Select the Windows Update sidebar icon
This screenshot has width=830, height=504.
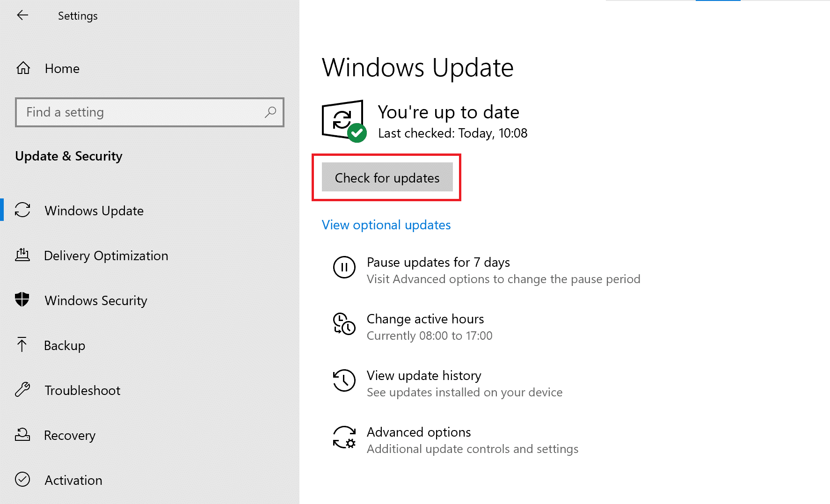click(x=22, y=211)
